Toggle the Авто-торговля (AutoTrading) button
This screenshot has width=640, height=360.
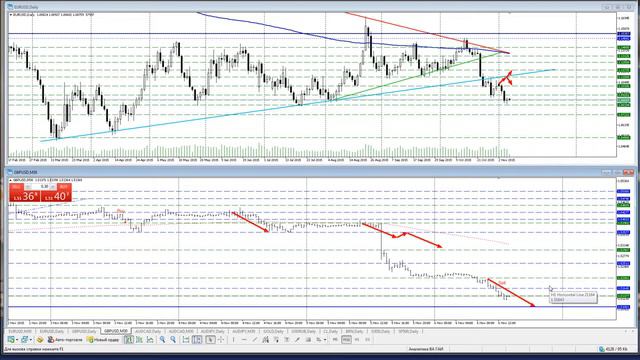pos(65,340)
